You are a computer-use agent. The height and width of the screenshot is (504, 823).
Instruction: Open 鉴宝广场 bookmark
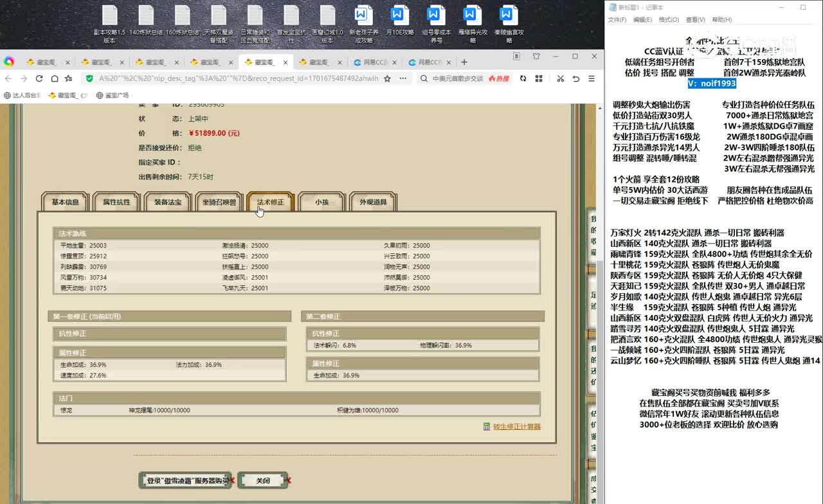pyautogui.click(x=113, y=95)
